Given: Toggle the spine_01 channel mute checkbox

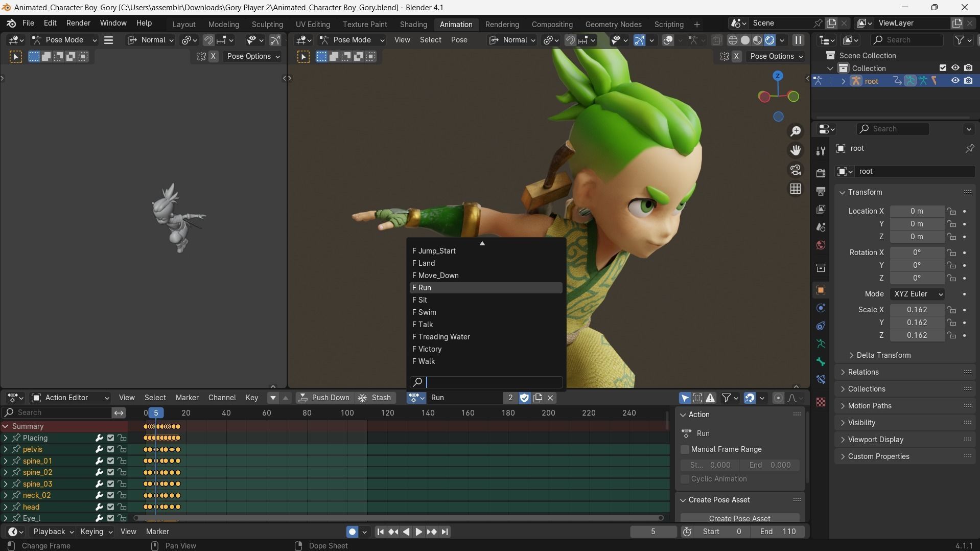Looking at the screenshot, I should click(x=110, y=461).
